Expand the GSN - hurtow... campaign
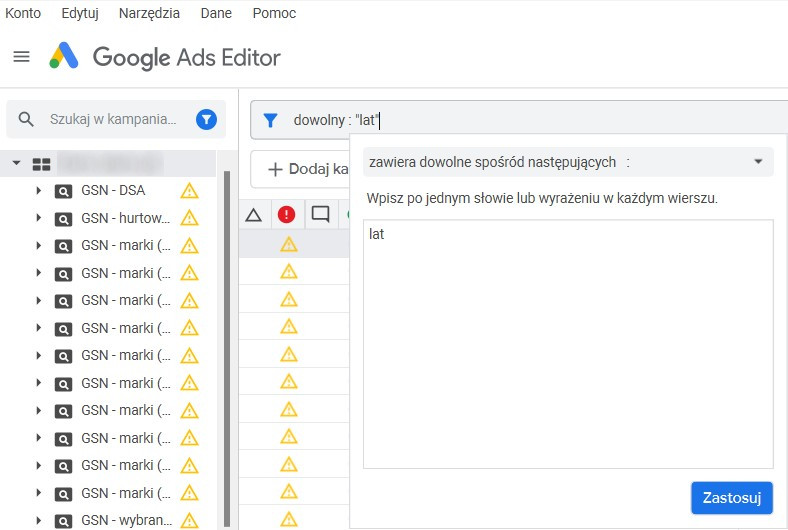Image resolution: width=788 pixels, height=530 pixels. point(39,218)
